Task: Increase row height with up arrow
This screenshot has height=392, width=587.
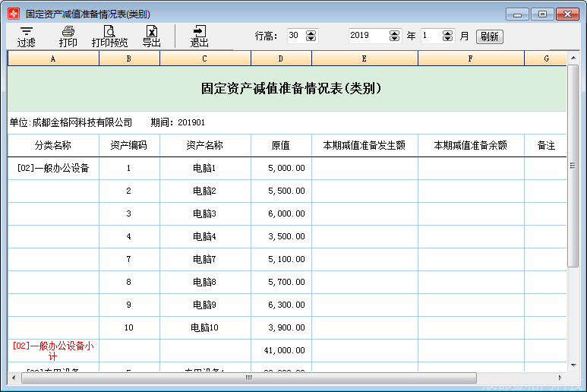Action: pyautogui.click(x=311, y=33)
